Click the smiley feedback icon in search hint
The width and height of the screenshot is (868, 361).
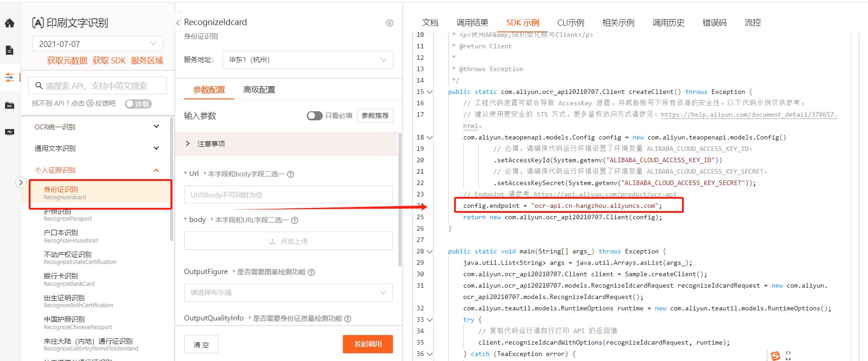(90, 103)
